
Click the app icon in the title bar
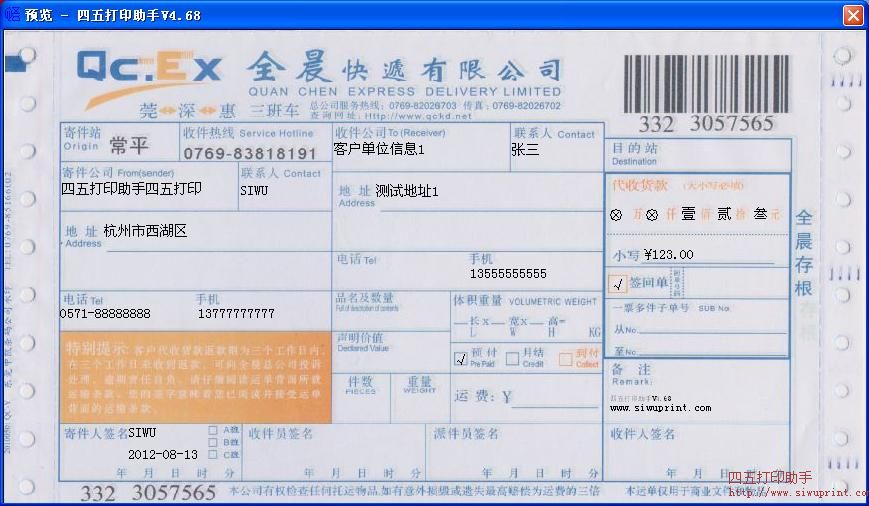click(12, 14)
